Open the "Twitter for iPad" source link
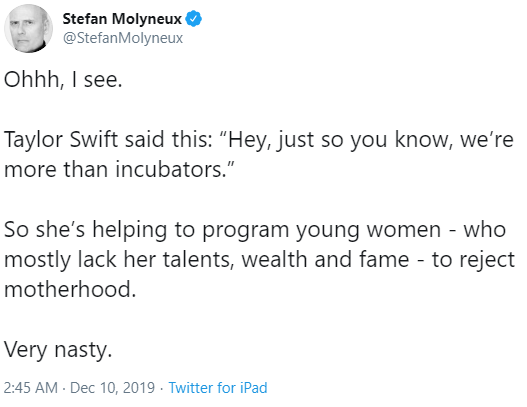527x407 pixels. tap(218, 388)
